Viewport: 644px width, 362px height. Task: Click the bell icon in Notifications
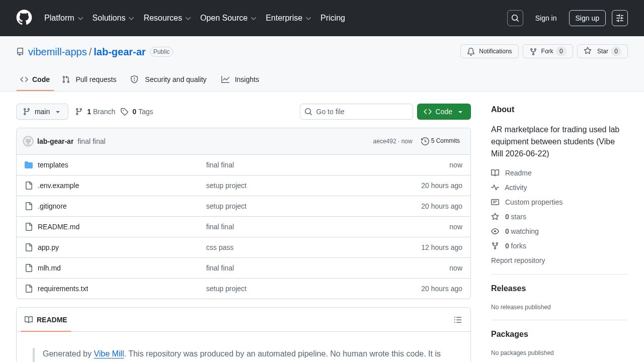click(x=471, y=51)
